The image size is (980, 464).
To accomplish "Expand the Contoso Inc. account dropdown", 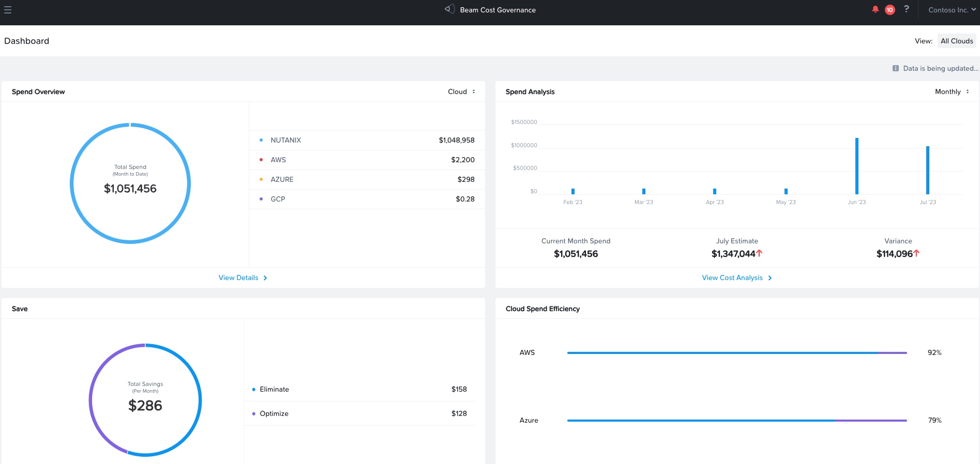I will click(x=952, y=10).
